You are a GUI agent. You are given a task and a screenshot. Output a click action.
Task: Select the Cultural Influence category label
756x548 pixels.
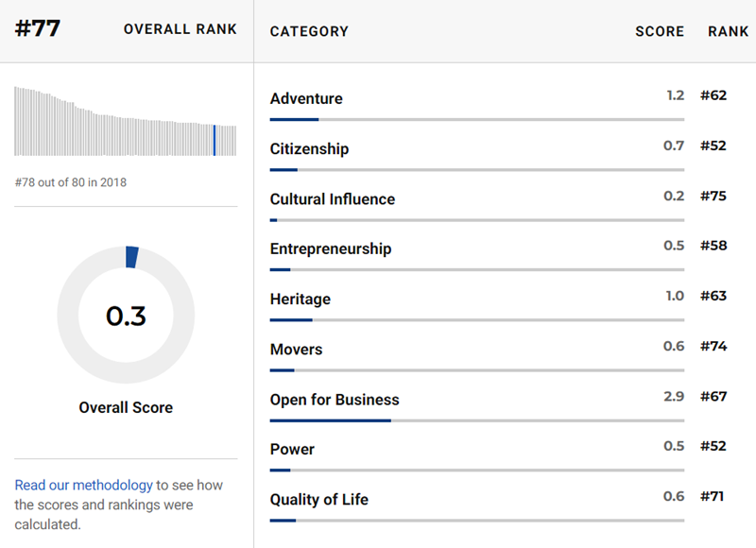(332, 199)
